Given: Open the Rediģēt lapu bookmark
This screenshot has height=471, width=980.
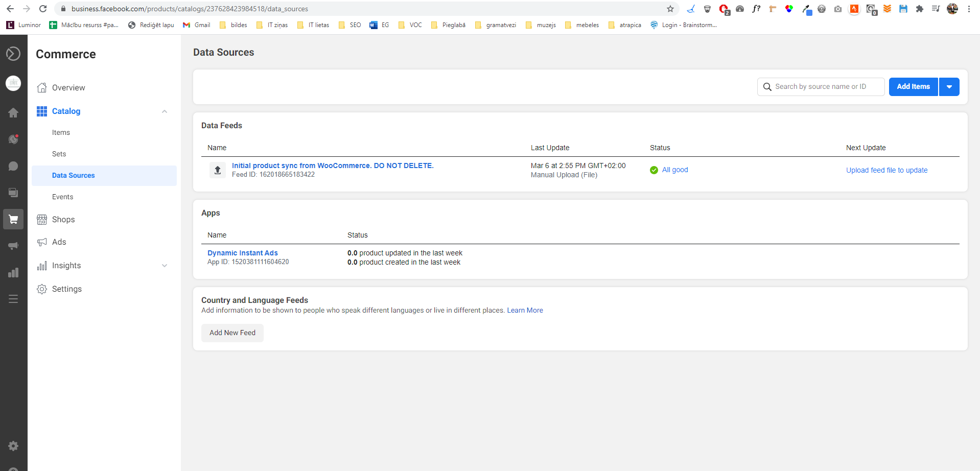Looking at the screenshot, I should click(151, 25).
